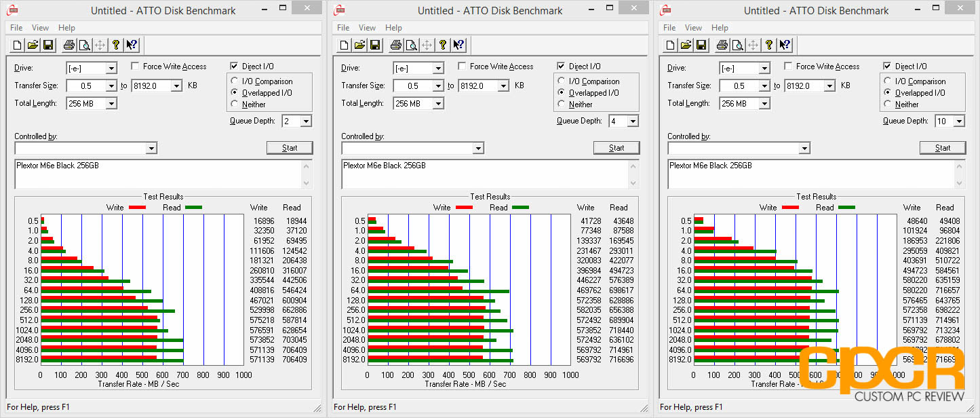This screenshot has height=418, width=980.
Task: Click the Save floppy icon in middle window
Action: coord(375,45)
